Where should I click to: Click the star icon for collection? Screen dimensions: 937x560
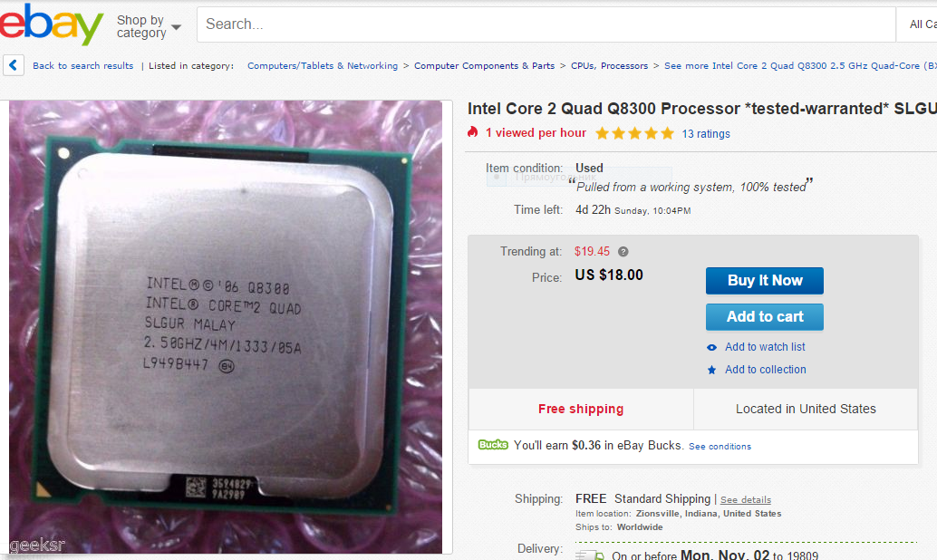pos(711,370)
